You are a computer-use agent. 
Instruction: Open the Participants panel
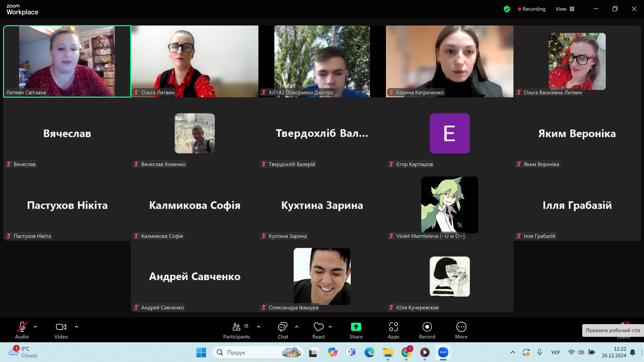click(x=237, y=330)
